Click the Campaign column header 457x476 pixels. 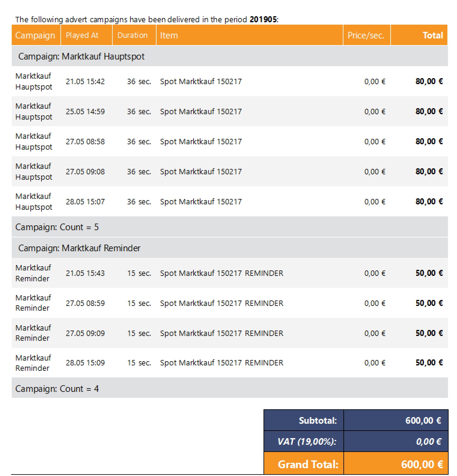point(36,35)
